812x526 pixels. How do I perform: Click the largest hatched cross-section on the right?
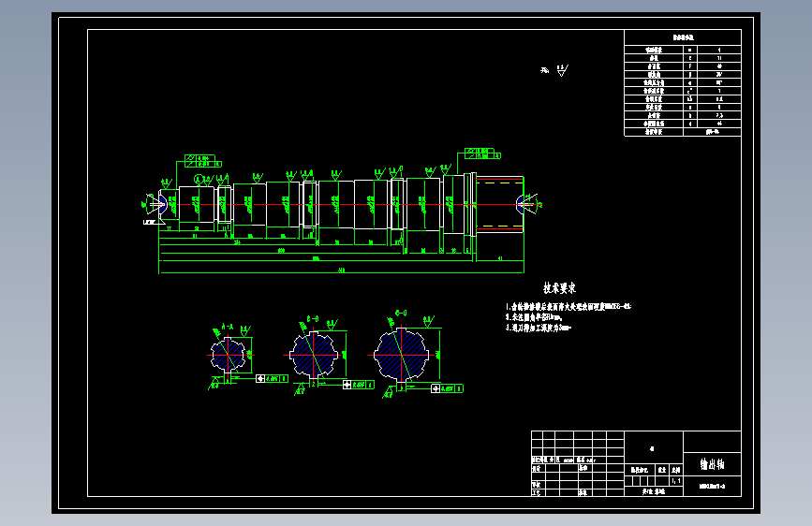tap(402, 355)
